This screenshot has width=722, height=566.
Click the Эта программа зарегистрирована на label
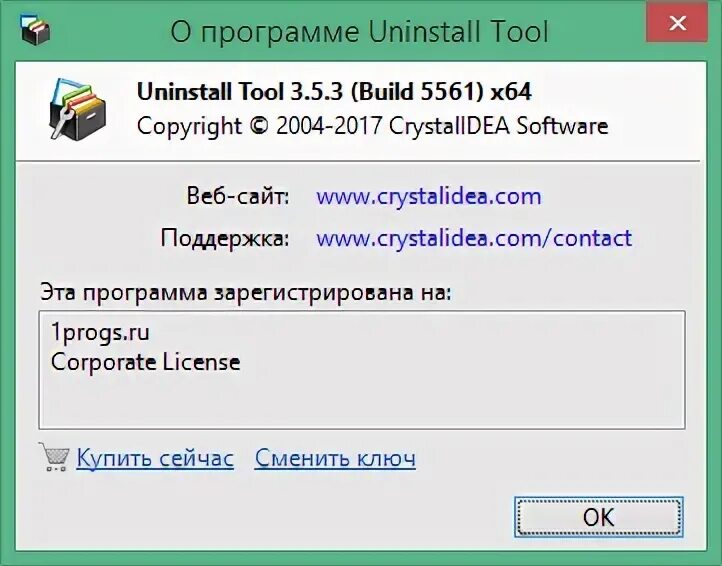245,293
